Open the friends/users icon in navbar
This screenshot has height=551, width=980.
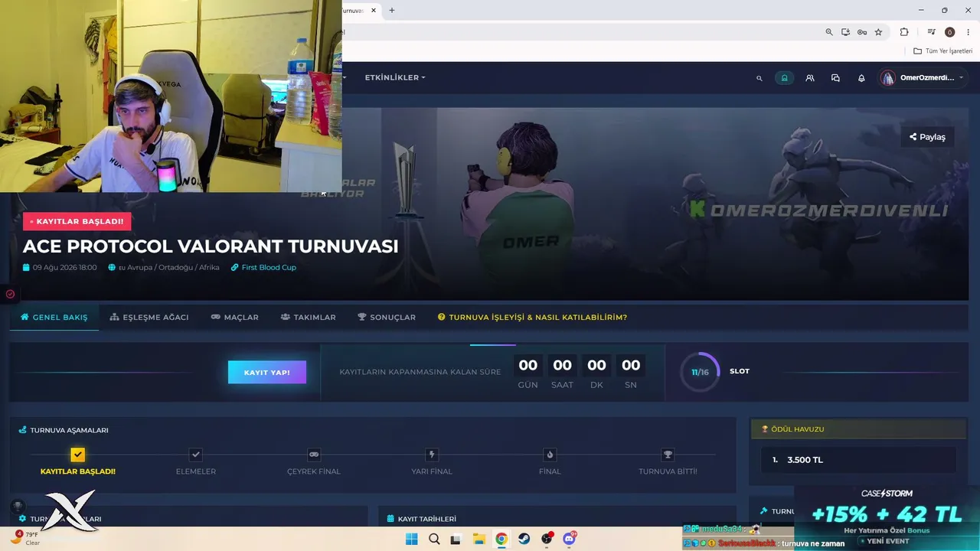coord(810,78)
